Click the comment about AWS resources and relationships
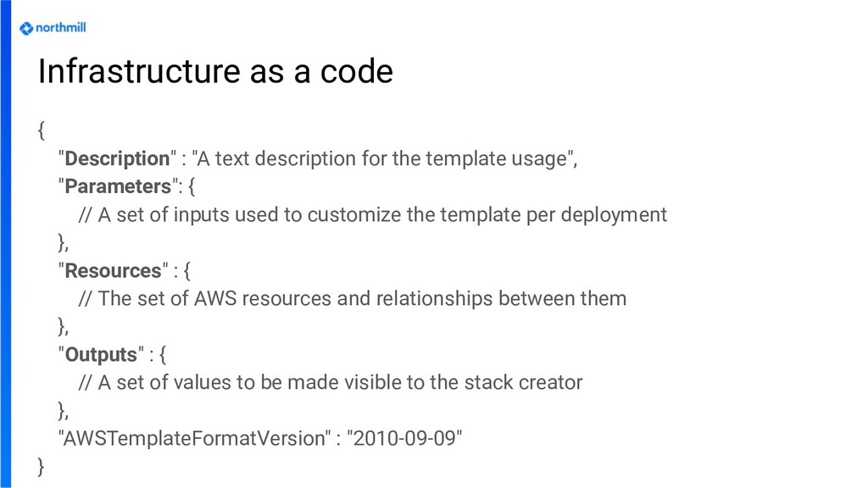This screenshot has width=868, height=488. (x=352, y=299)
